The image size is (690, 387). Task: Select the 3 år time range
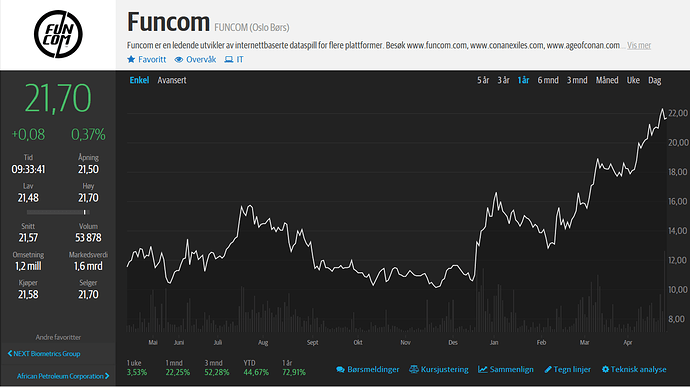pyautogui.click(x=503, y=80)
